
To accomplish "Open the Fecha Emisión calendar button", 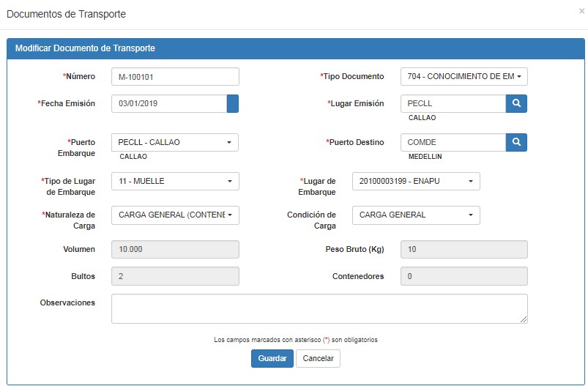I will coord(233,103).
